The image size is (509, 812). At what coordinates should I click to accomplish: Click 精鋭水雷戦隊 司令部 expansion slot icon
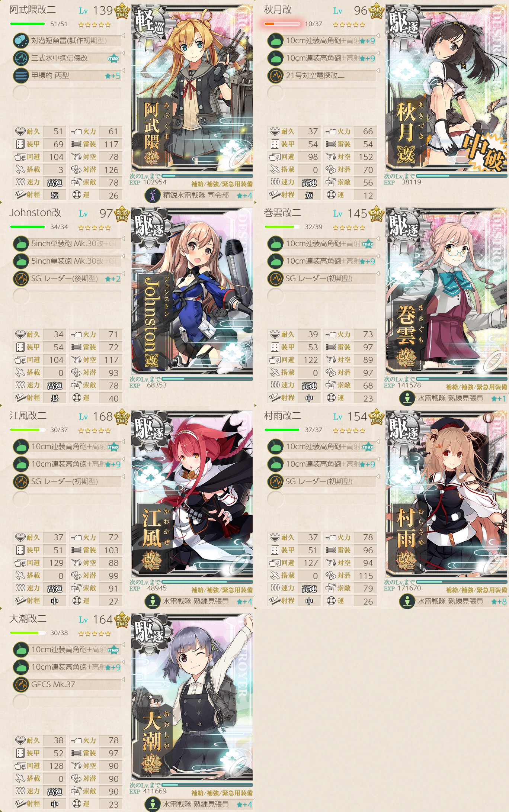click(153, 195)
